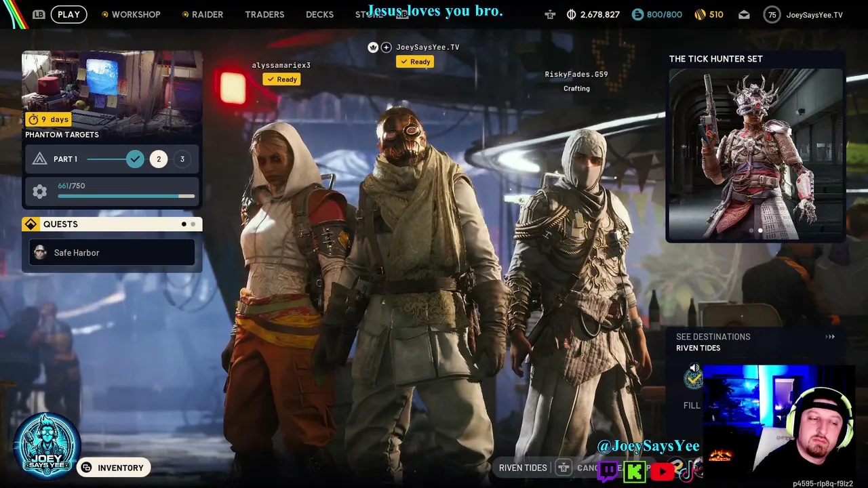Select the PLAY tab
Screen dimensions: 868x488
[x=68, y=14]
